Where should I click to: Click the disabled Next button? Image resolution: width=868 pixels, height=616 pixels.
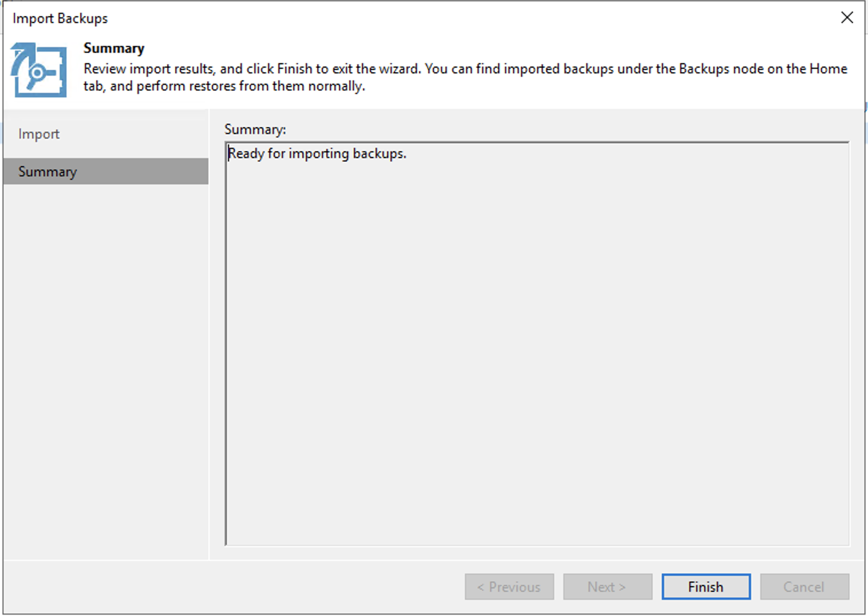(607, 587)
